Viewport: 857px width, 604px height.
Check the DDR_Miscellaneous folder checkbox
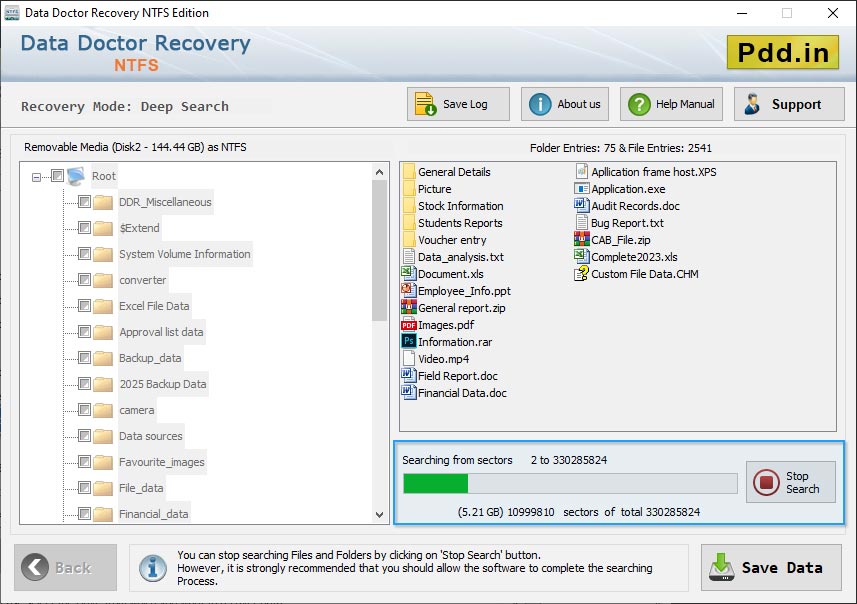(x=84, y=202)
